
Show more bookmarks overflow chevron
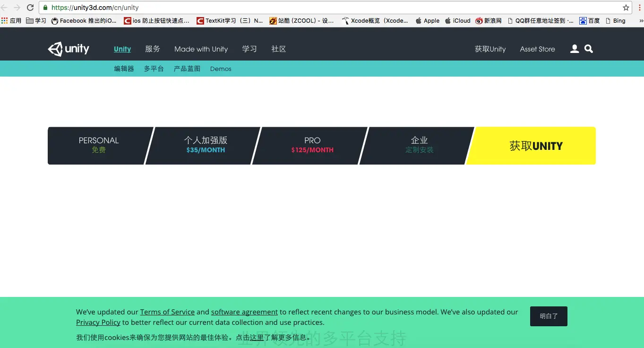pos(641,21)
